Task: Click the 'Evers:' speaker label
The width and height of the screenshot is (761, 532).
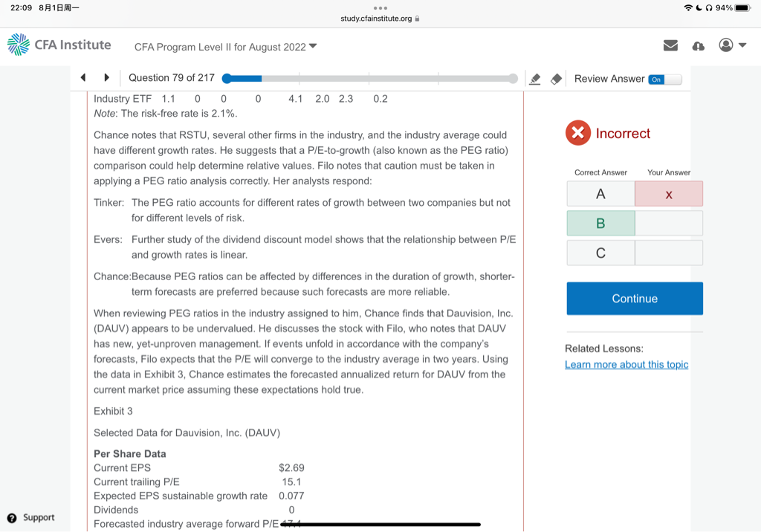Action: click(x=108, y=239)
